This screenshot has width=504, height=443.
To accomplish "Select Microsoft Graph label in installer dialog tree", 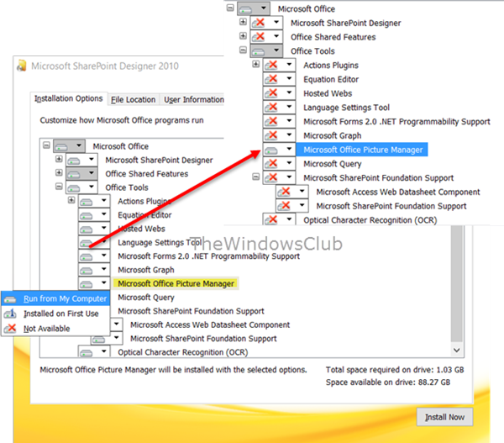I will (146, 270).
